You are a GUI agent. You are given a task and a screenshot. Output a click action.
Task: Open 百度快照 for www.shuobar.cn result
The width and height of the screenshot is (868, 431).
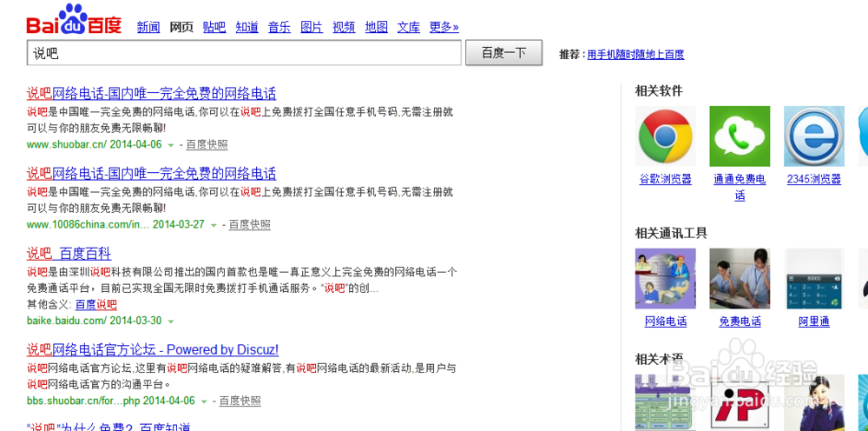tap(207, 144)
